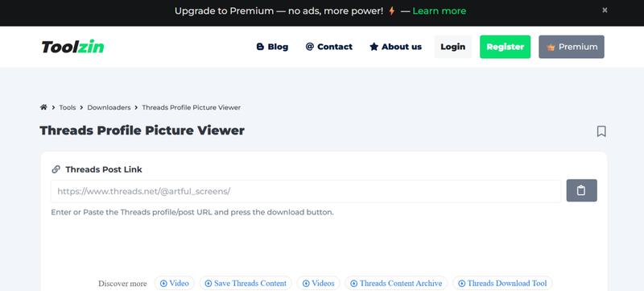Click the Discover more label
This screenshot has height=291, width=644.
click(122, 284)
